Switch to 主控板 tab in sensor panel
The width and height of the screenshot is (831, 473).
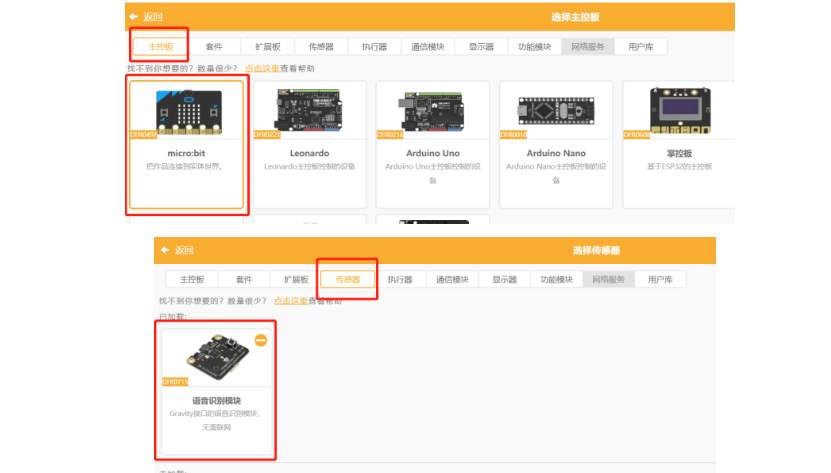click(x=192, y=279)
